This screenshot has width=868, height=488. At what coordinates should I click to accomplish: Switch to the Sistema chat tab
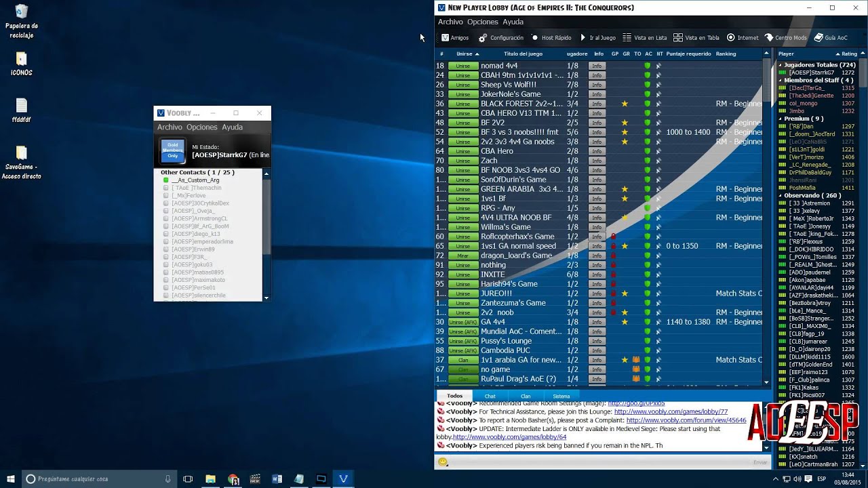tap(561, 396)
